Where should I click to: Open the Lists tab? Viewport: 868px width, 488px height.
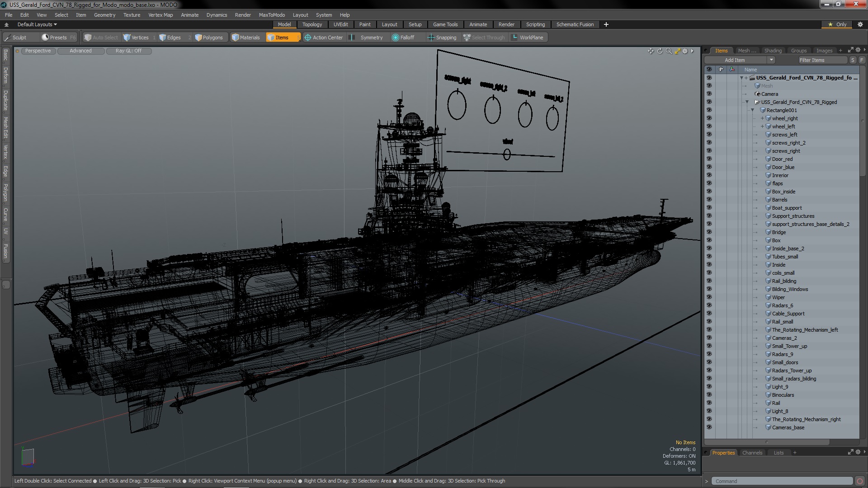(778, 453)
